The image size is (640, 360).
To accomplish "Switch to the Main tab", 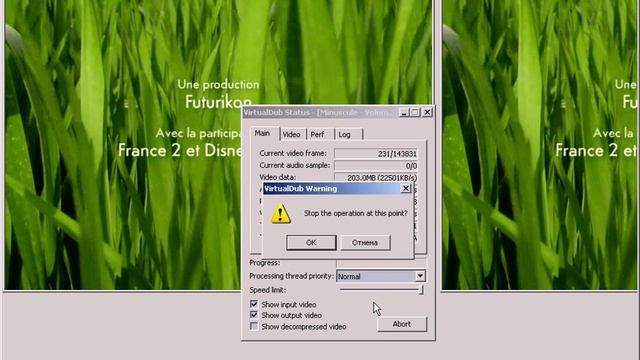I will (x=262, y=133).
